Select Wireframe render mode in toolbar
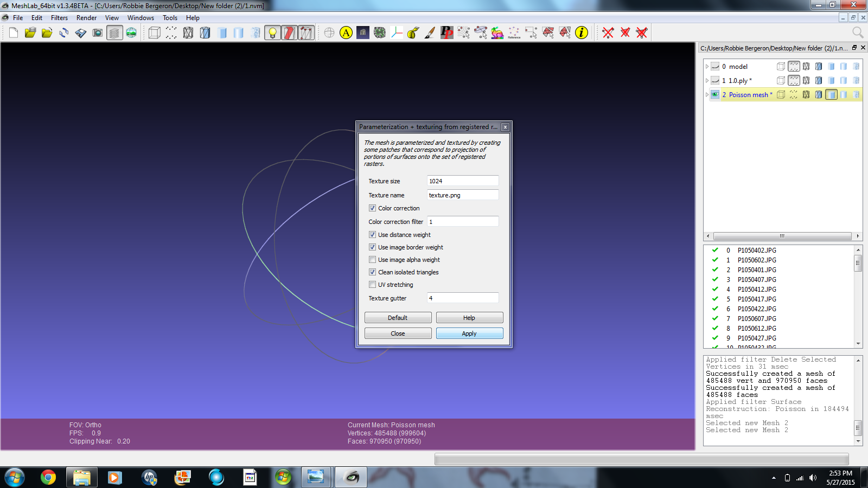868x488 pixels. pos(188,33)
